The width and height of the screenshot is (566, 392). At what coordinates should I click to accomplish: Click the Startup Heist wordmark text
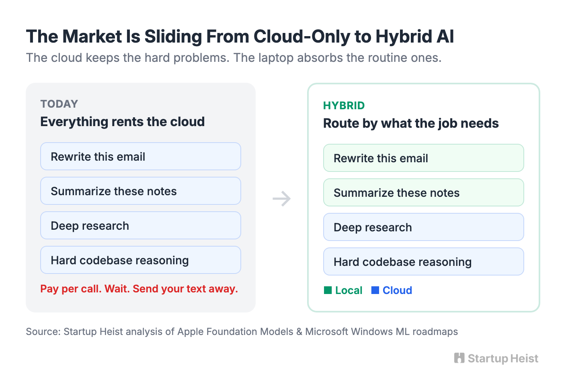(503, 358)
